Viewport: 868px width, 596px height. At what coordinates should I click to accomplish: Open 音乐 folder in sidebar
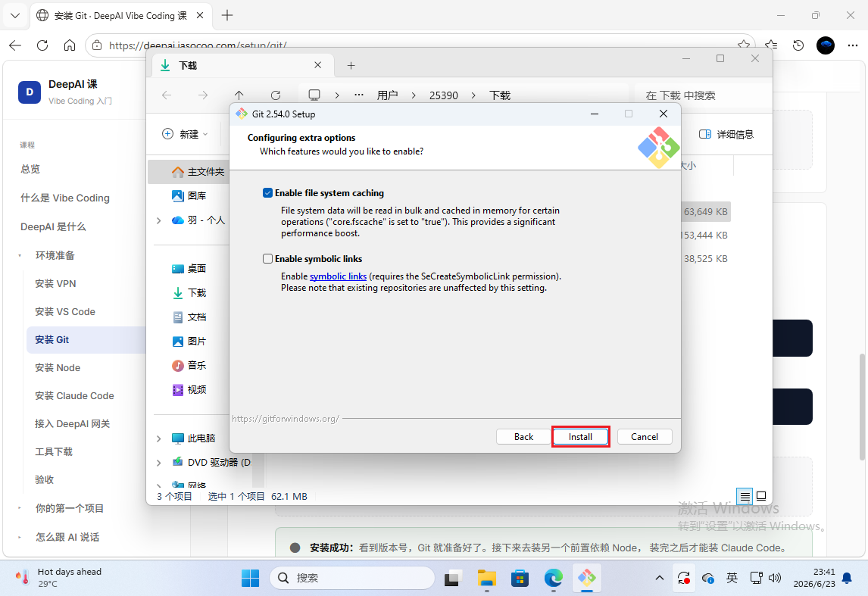(x=189, y=365)
